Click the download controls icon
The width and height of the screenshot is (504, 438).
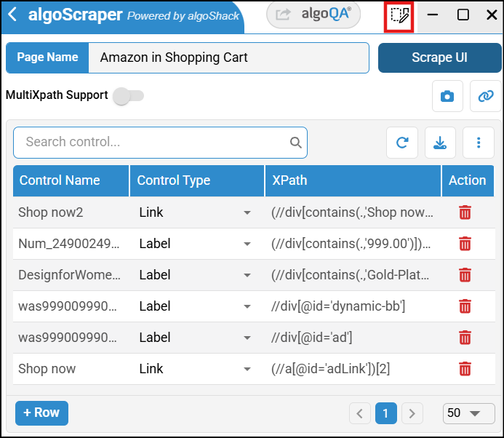tap(440, 143)
